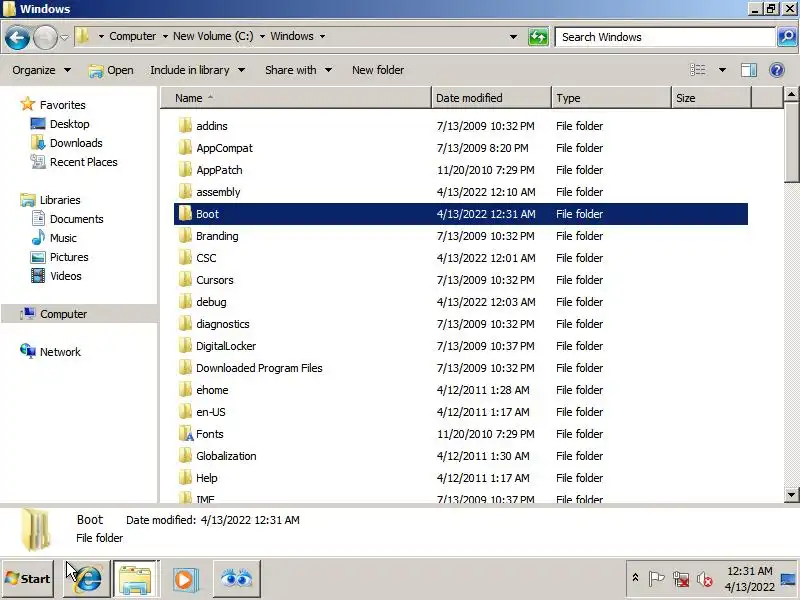Select the Cursors folder icon
Viewport: 800px width, 600px height.
[x=185, y=279]
